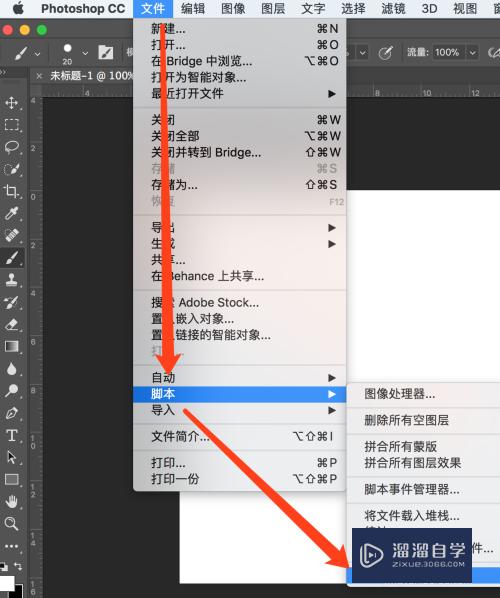The height and width of the screenshot is (598, 500).
Task: Select the Zoom tool
Action: [11, 524]
